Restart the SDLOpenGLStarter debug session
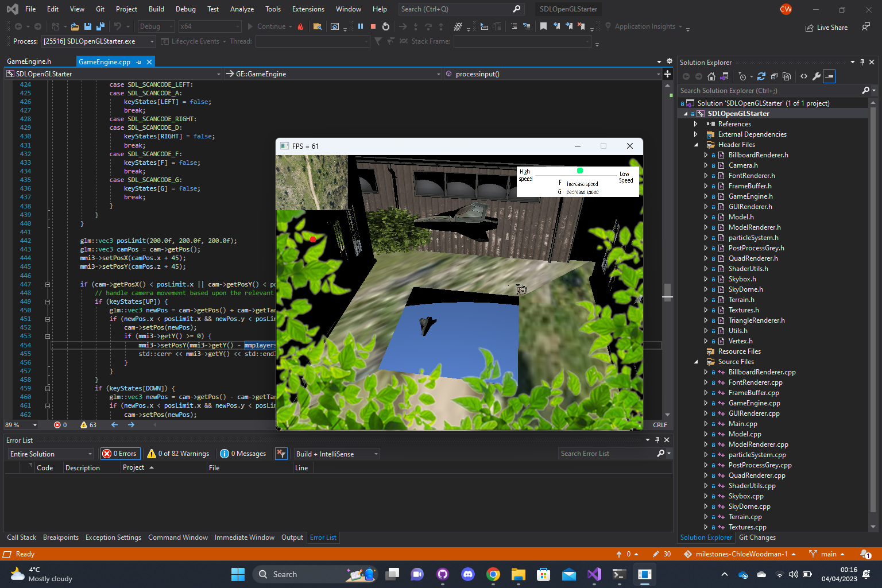This screenshot has width=882, height=588. (385, 26)
